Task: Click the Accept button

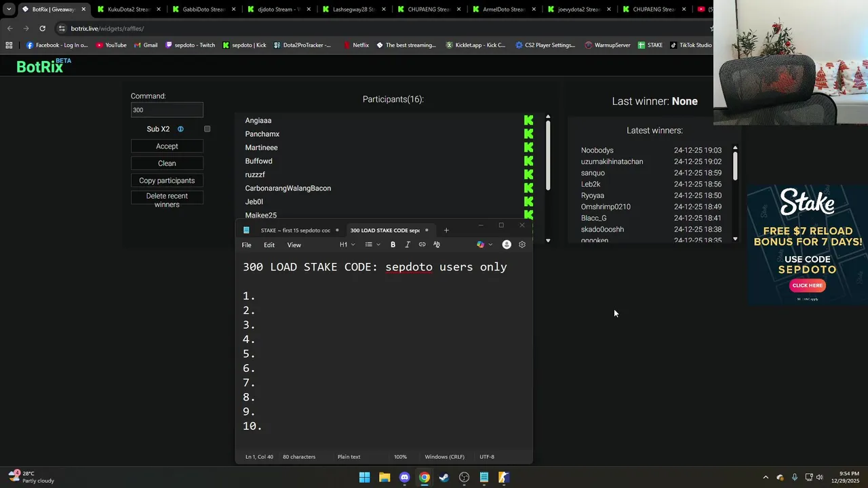Action: tap(167, 146)
